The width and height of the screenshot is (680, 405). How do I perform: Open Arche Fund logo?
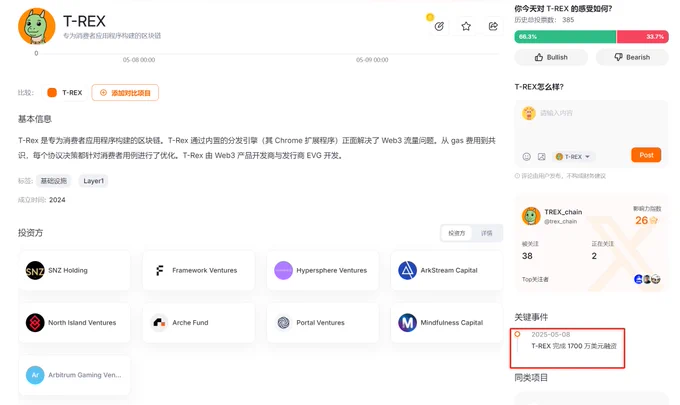tap(159, 323)
